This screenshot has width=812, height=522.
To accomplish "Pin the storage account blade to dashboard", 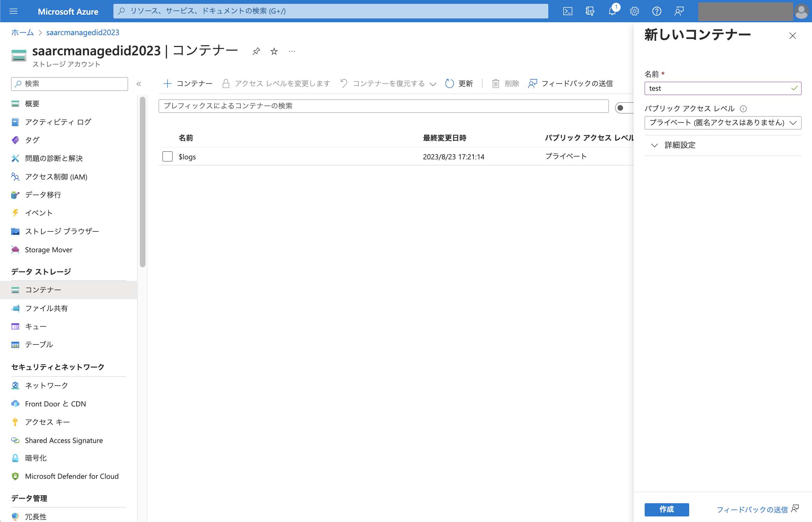I will click(256, 52).
